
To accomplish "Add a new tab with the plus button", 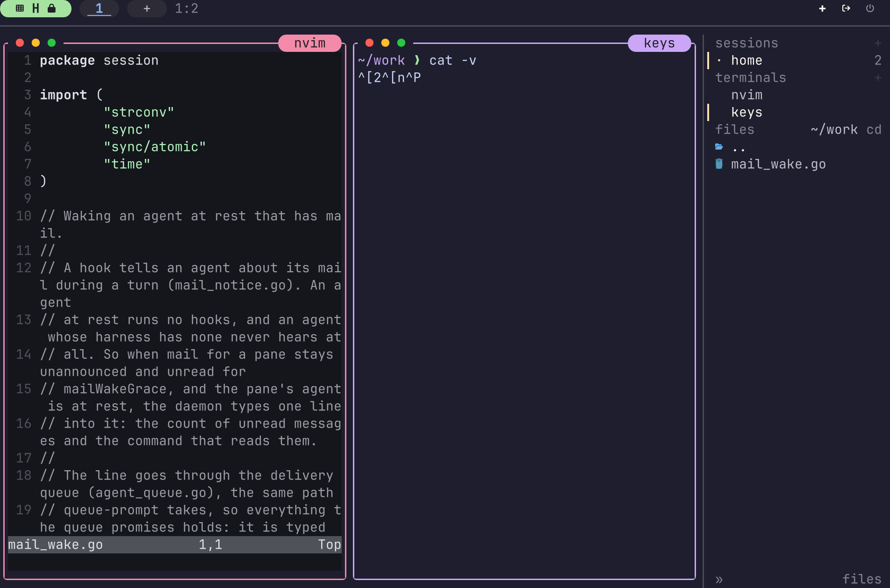I will [147, 8].
